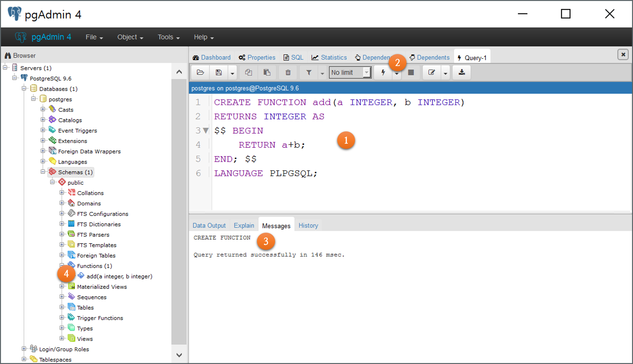The height and width of the screenshot is (364, 633).
Task: Click the Filter funnel icon
Action: tap(309, 72)
